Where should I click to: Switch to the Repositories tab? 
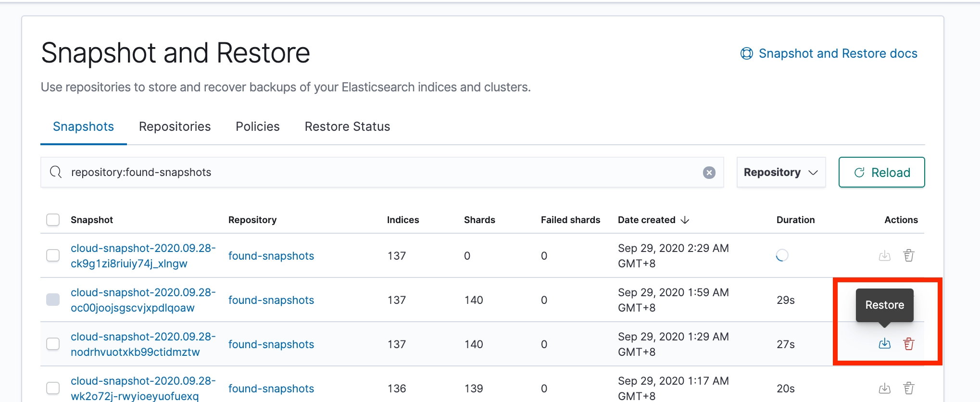click(175, 126)
